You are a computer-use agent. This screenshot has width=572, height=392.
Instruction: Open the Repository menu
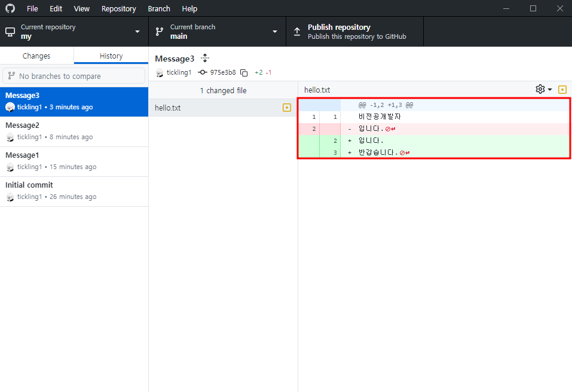tap(118, 8)
